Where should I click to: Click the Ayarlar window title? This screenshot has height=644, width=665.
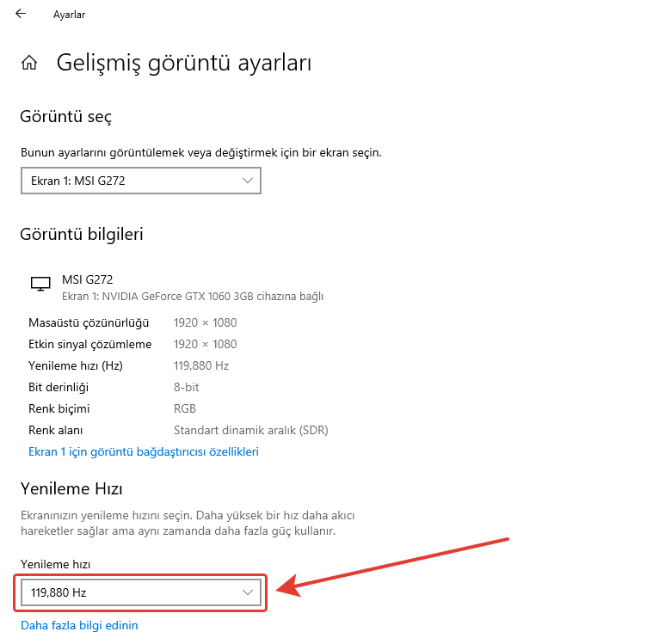[x=69, y=15]
